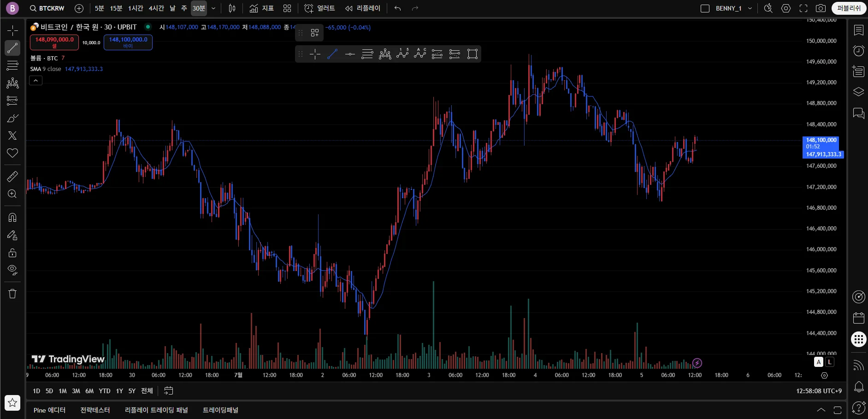
Task: Maximize the bottom panel
Action: [x=838, y=410]
